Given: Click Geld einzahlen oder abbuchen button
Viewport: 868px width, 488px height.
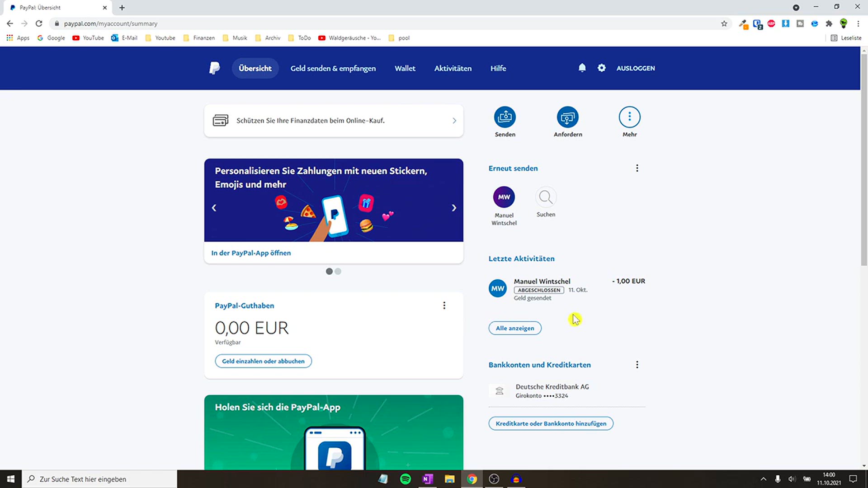Looking at the screenshot, I should [263, 361].
